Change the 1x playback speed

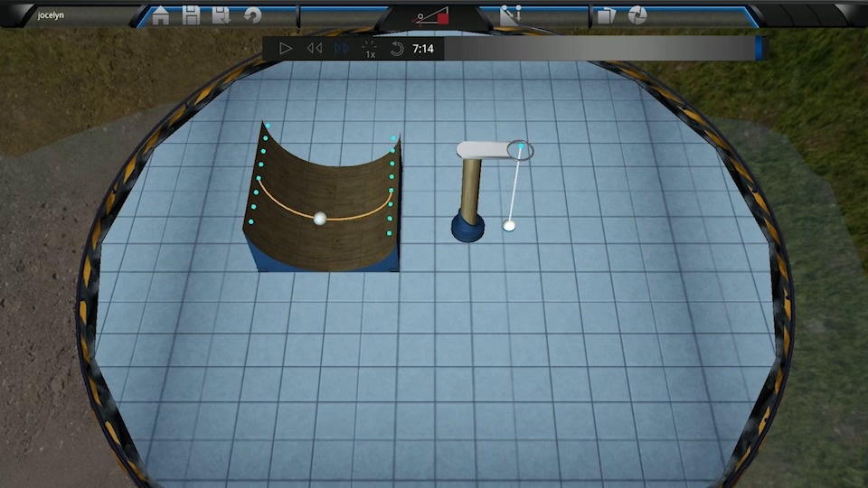click(370, 50)
